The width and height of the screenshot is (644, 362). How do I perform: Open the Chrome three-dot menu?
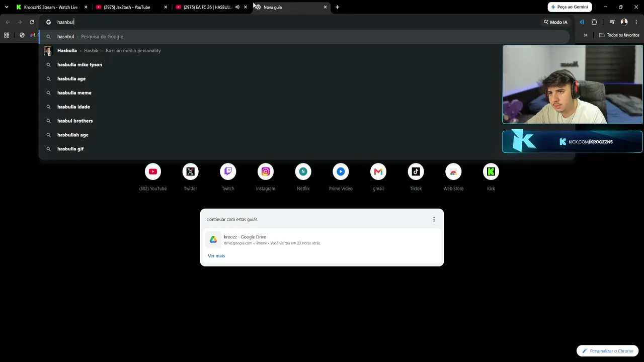tap(636, 22)
